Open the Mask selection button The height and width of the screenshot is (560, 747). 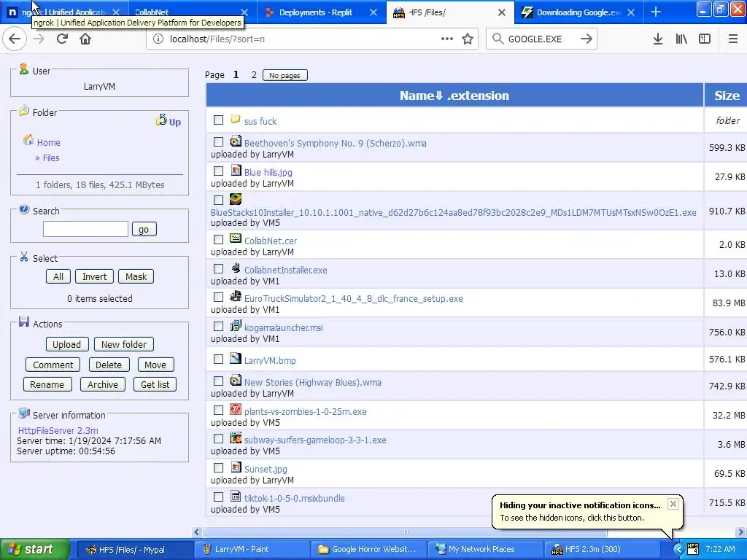click(x=136, y=276)
